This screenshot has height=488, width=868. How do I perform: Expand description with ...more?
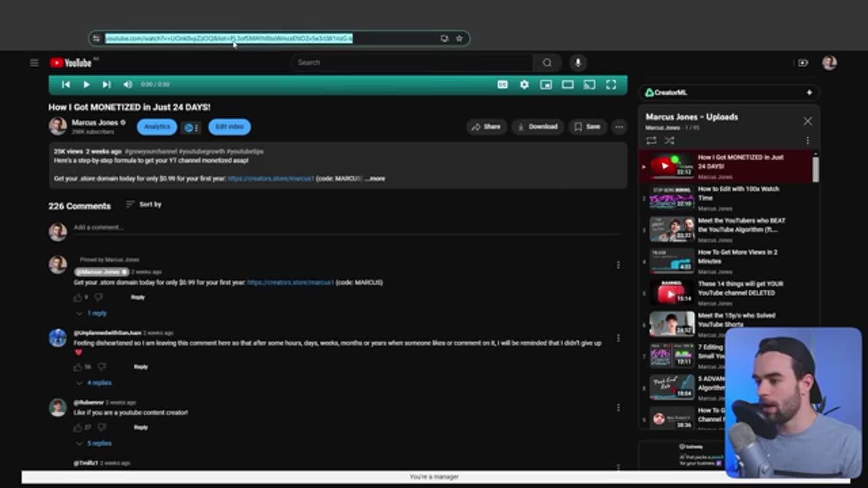375,179
